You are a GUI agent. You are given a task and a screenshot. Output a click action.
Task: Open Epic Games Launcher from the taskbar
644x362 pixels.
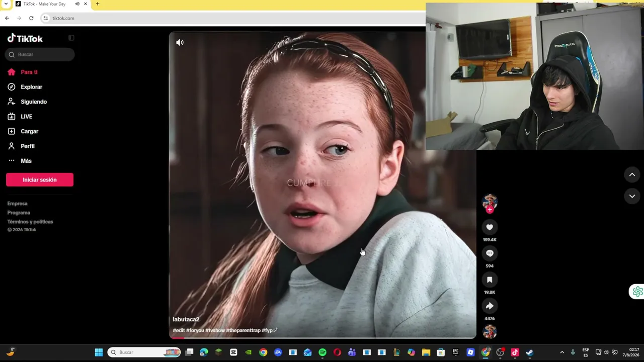[456, 352]
